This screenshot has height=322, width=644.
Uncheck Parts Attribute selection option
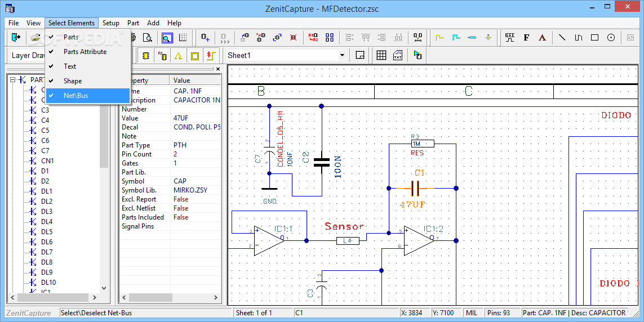point(88,52)
